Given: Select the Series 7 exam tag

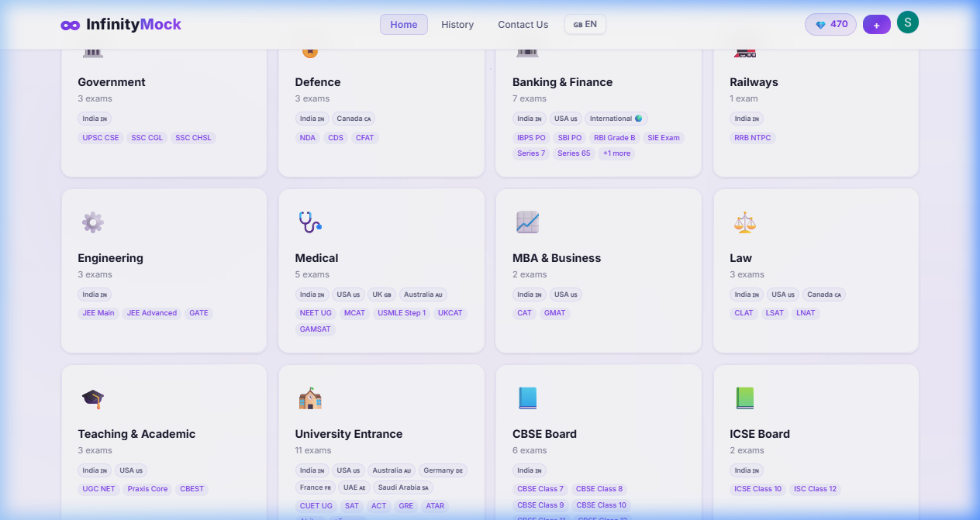Looking at the screenshot, I should (531, 153).
